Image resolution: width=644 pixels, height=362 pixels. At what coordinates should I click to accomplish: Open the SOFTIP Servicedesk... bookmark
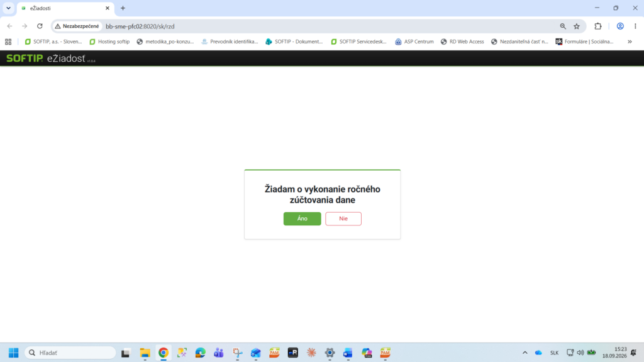coord(358,42)
